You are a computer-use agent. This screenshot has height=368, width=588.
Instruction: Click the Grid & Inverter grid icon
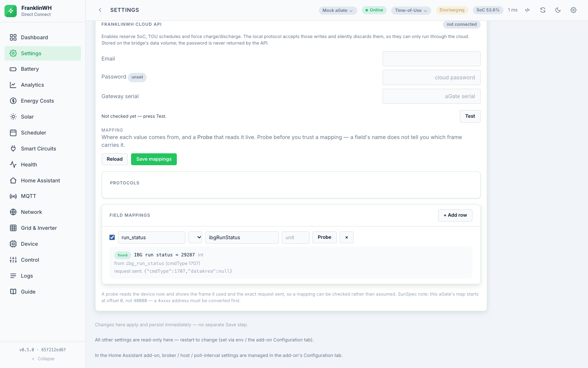tap(13, 228)
